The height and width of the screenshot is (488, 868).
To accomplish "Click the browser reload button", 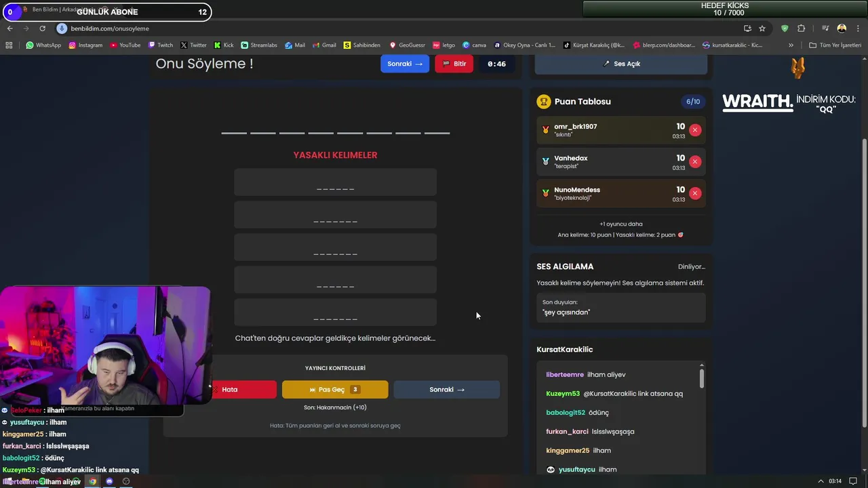I will 42,28.
